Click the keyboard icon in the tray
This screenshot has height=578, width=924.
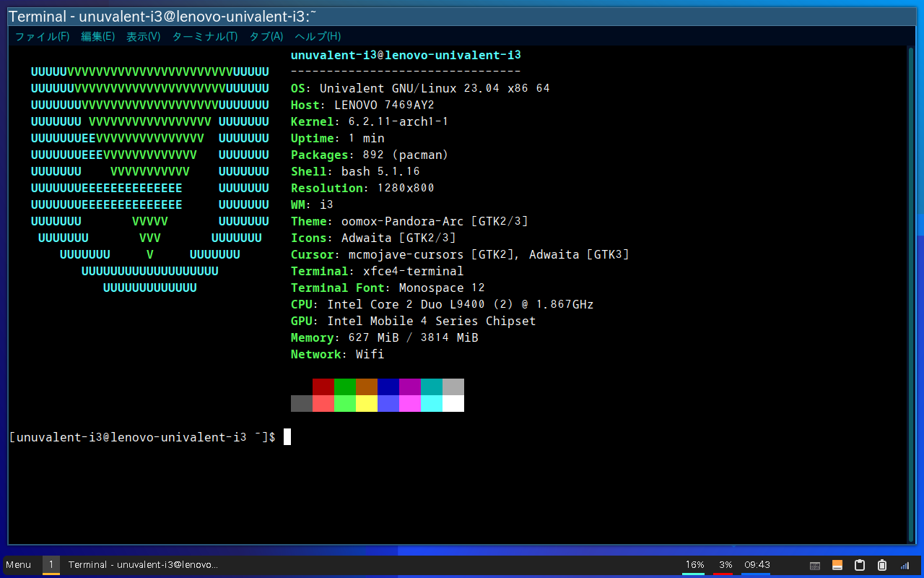815,565
